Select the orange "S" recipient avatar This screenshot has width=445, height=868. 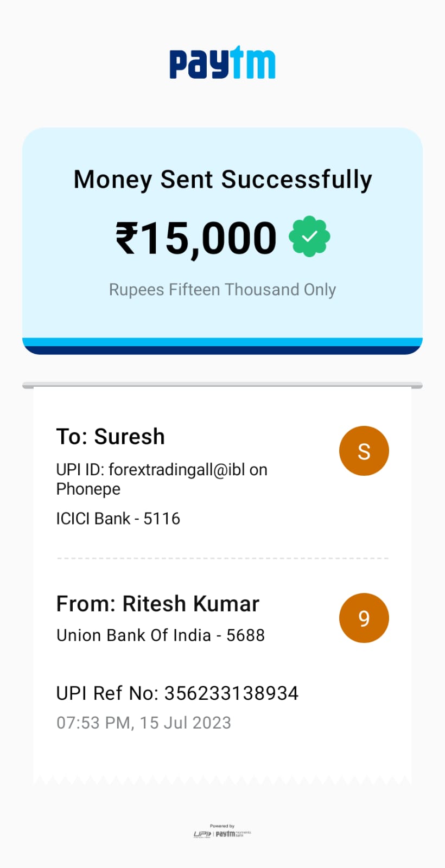[364, 451]
